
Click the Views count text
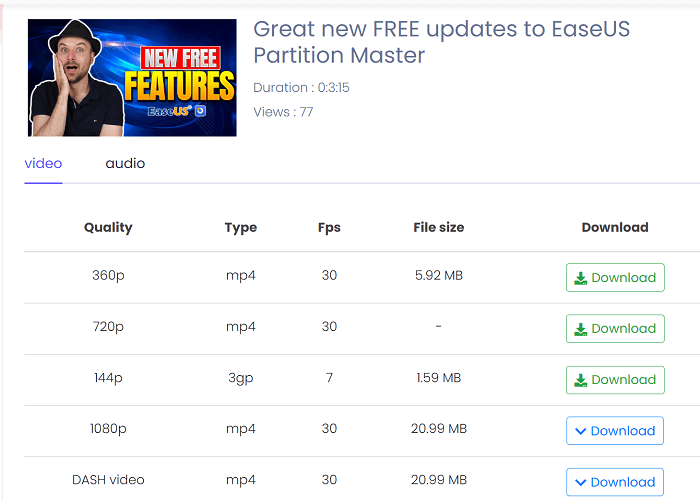(x=283, y=112)
